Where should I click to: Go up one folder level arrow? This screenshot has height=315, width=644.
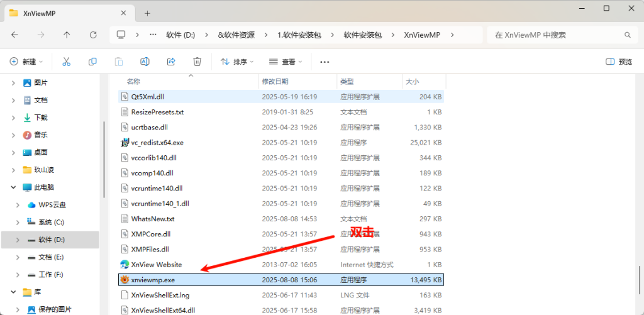coord(67,35)
